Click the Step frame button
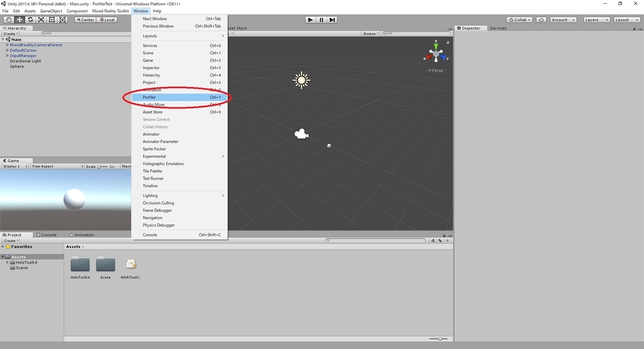The height and width of the screenshot is (349, 644). (x=332, y=20)
